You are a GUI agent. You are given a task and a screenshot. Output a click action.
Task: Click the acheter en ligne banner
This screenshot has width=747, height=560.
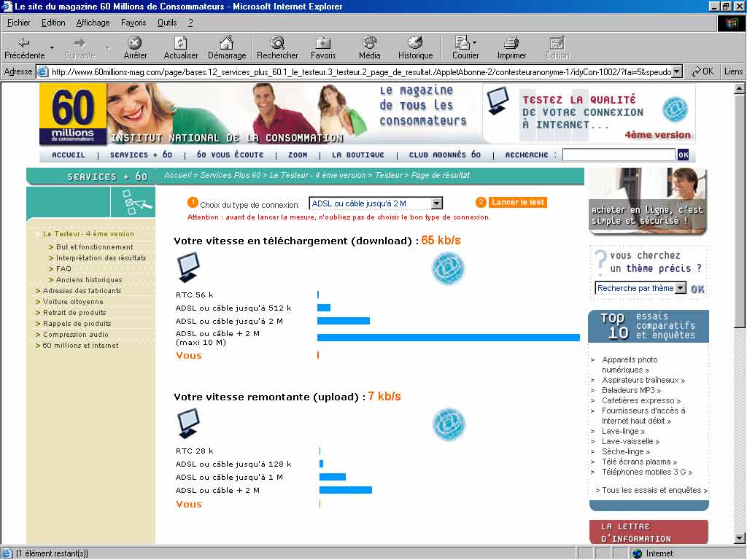coord(648,201)
